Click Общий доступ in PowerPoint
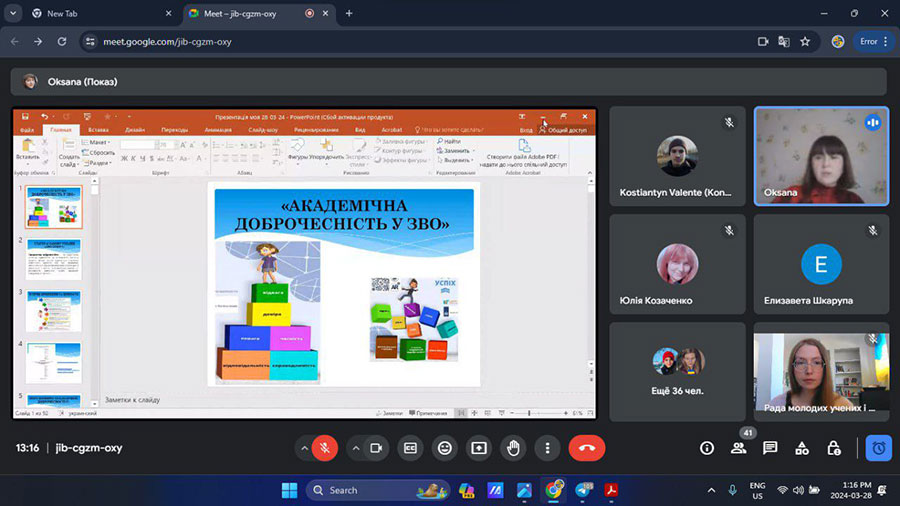 (563, 130)
